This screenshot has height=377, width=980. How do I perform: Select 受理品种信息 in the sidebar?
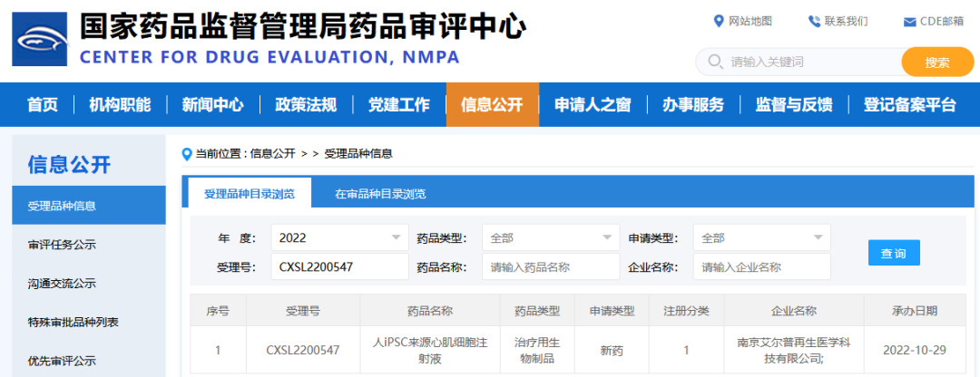pos(89,206)
